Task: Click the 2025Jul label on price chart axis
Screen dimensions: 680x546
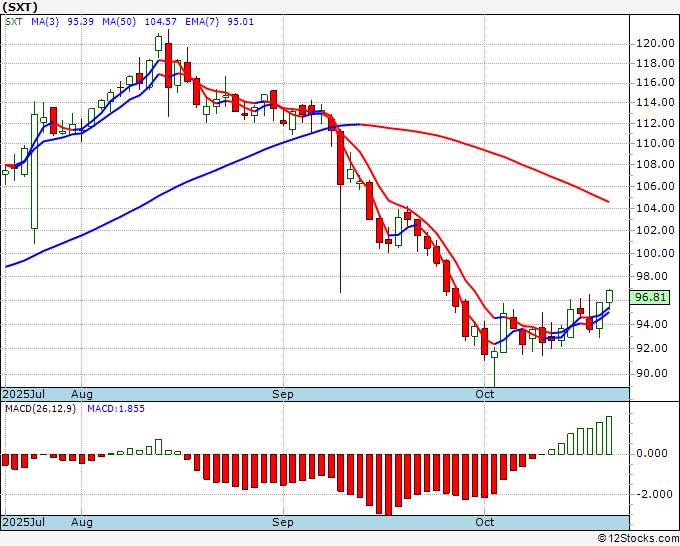Action: pos(24,394)
